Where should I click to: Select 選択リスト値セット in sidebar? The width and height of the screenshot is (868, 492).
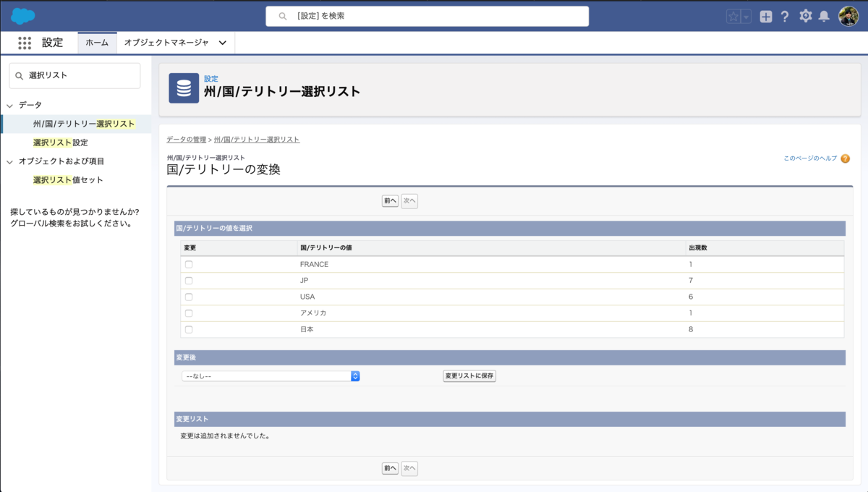click(x=68, y=179)
